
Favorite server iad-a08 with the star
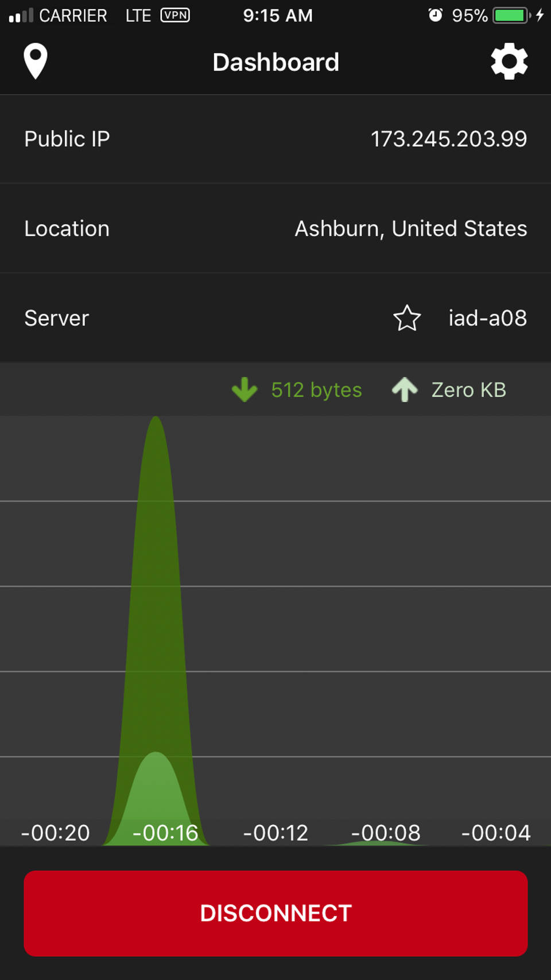pos(407,318)
